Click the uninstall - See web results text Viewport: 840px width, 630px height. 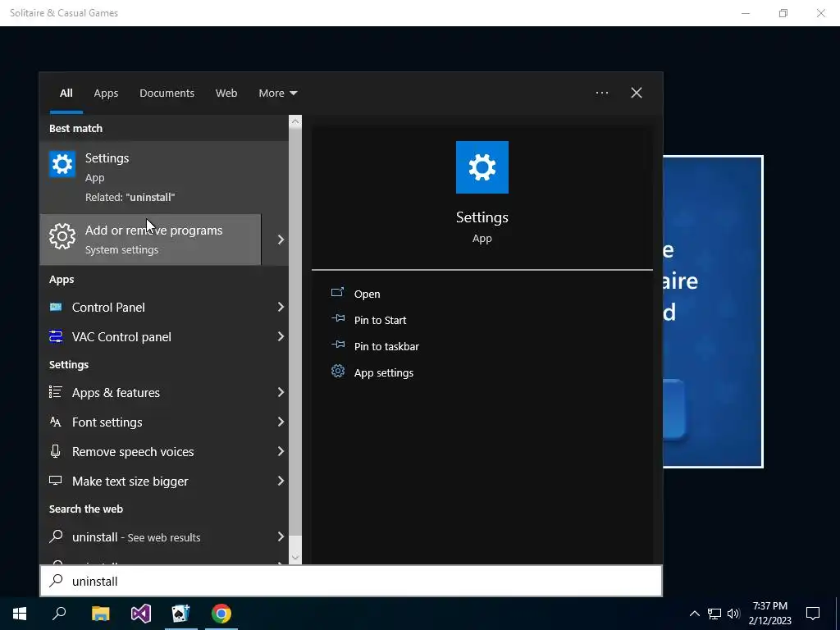pyautogui.click(x=136, y=537)
